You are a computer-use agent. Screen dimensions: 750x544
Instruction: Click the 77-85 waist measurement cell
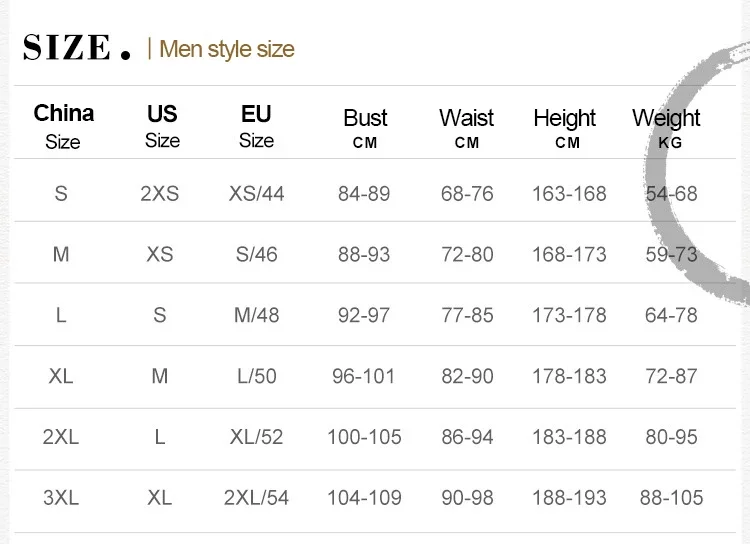point(467,316)
